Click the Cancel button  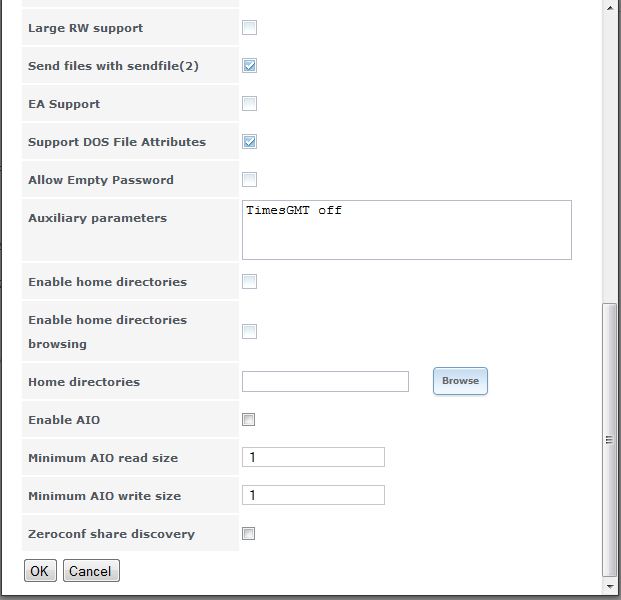90,571
